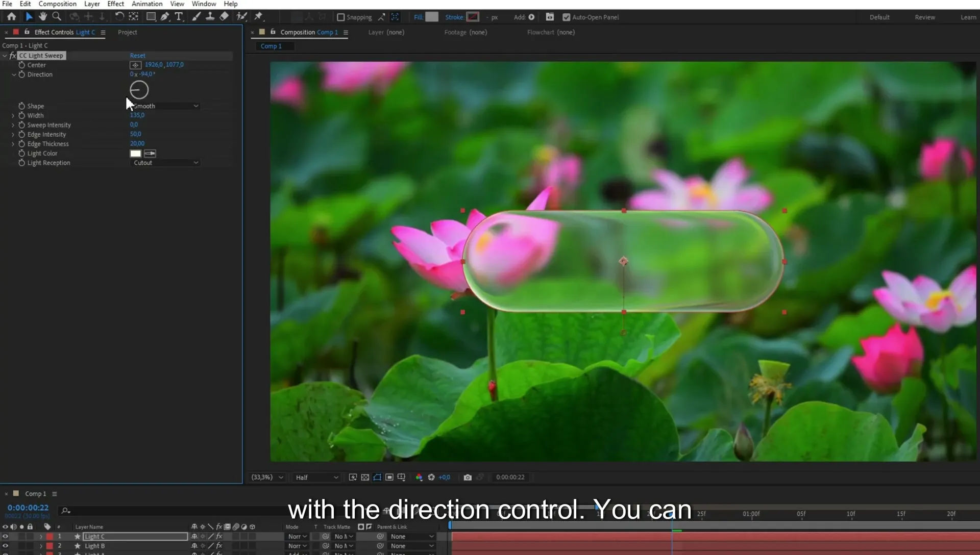The height and width of the screenshot is (555, 980).
Task: Click the Light Color white swatch
Action: click(x=135, y=153)
